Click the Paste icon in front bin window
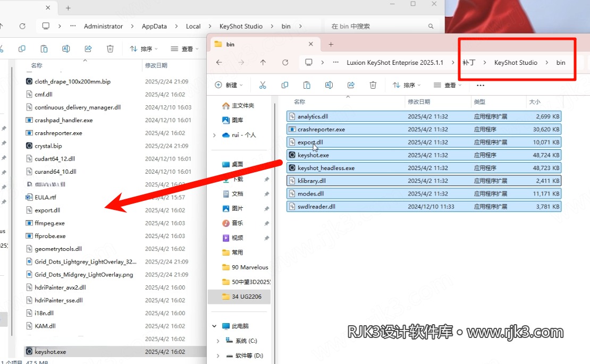 point(307,86)
